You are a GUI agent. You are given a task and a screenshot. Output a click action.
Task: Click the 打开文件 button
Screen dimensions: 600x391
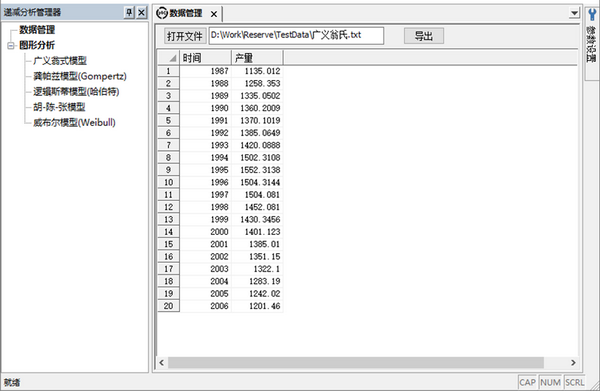185,36
